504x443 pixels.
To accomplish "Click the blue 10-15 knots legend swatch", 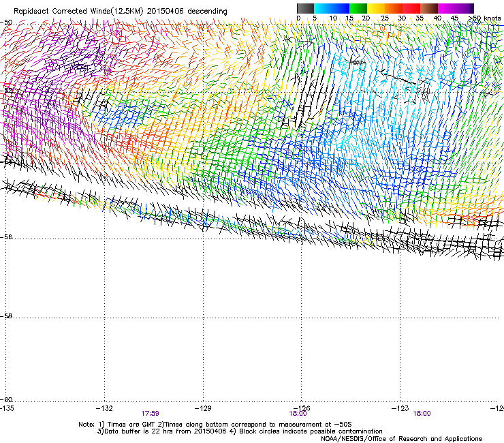I will (x=341, y=8).
